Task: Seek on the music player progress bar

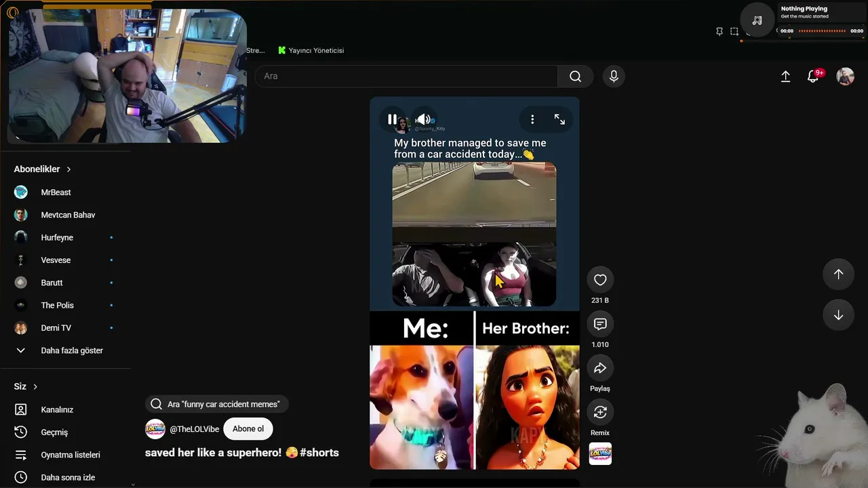Action: click(x=822, y=30)
